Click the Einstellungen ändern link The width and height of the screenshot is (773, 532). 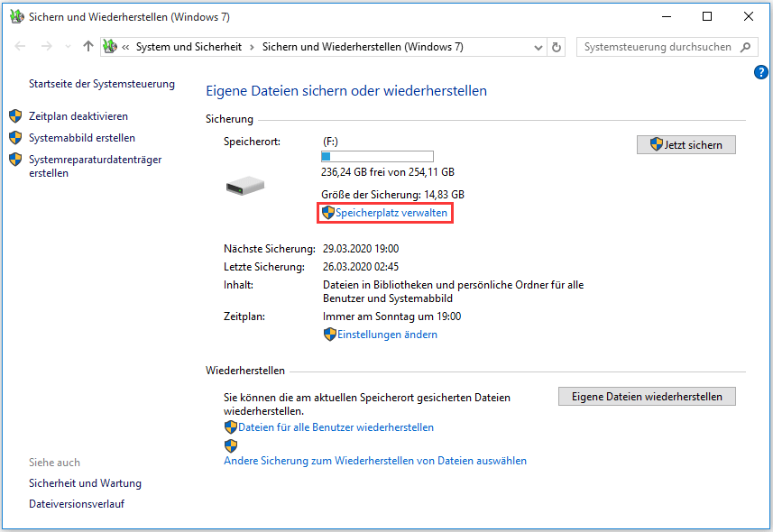(387, 335)
